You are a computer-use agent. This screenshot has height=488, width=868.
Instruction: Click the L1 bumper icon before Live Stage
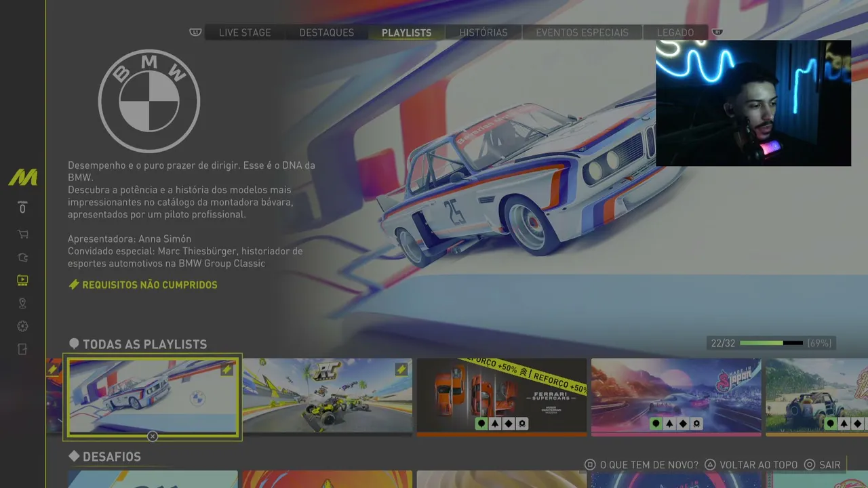tap(195, 32)
